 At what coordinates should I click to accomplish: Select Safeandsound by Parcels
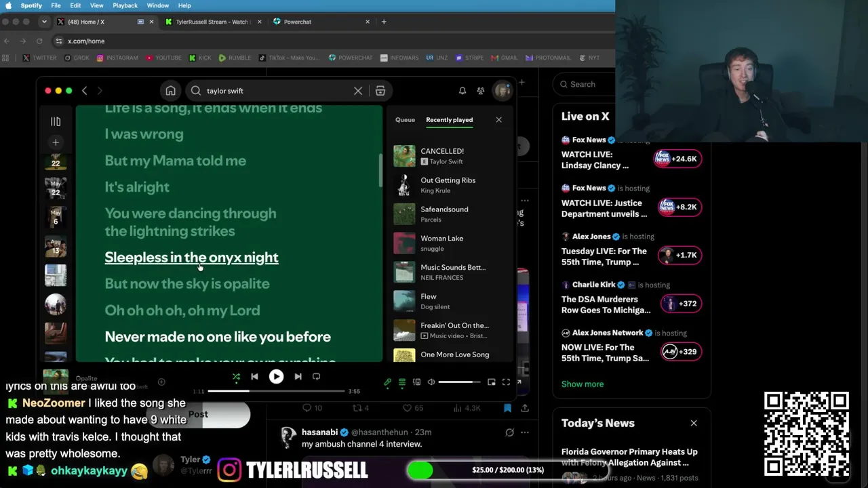pyautogui.click(x=450, y=214)
